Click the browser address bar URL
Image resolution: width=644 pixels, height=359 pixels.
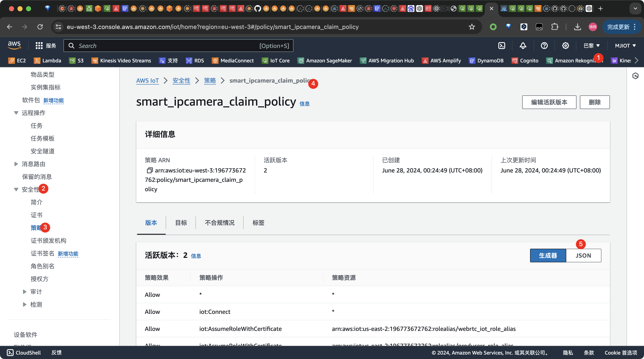pos(213,27)
